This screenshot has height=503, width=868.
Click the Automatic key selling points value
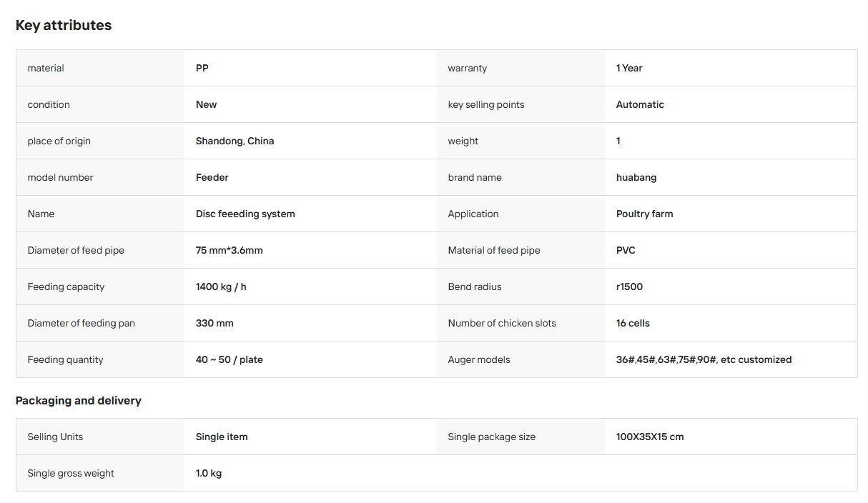tap(640, 104)
